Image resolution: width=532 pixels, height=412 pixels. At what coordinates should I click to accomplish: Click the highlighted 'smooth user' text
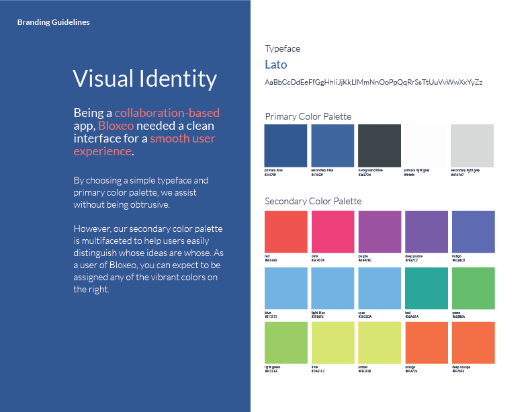(x=183, y=138)
